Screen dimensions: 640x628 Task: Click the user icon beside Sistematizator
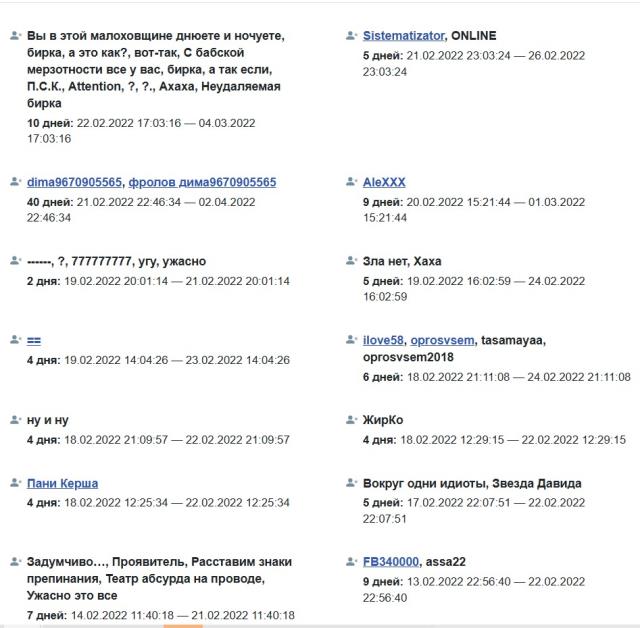(x=351, y=35)
